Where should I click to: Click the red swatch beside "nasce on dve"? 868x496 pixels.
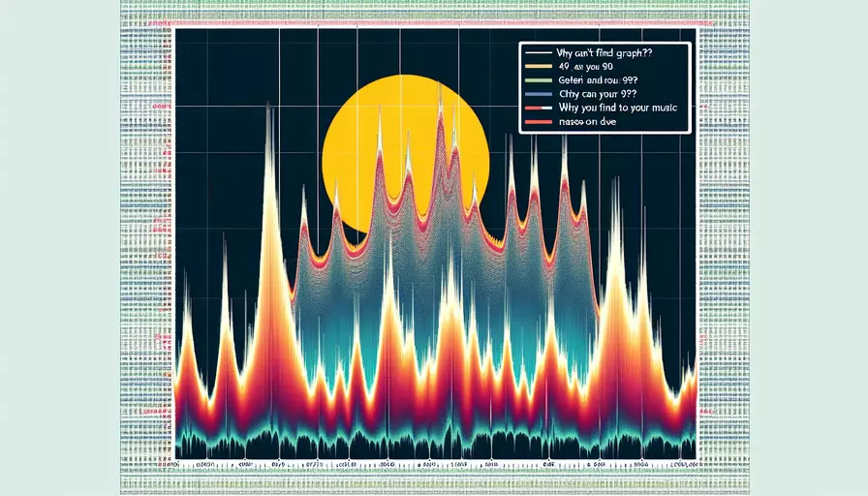(x=538, y=121)
